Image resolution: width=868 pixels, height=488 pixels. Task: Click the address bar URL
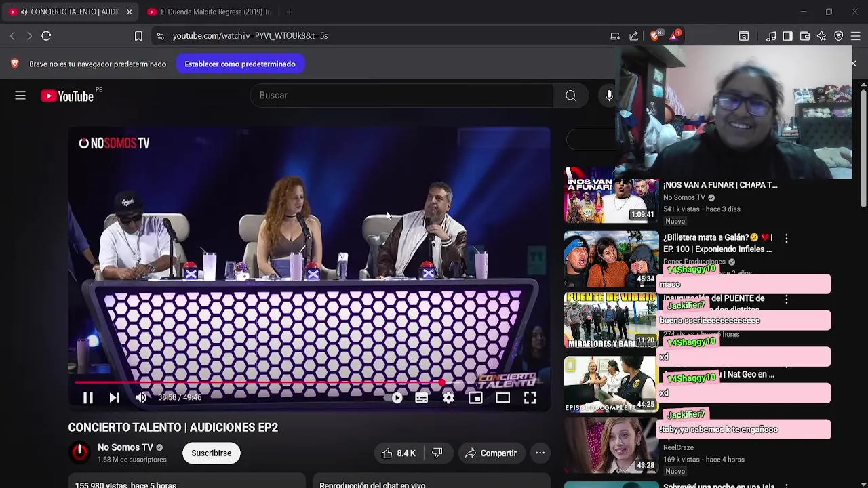[250, 36]
